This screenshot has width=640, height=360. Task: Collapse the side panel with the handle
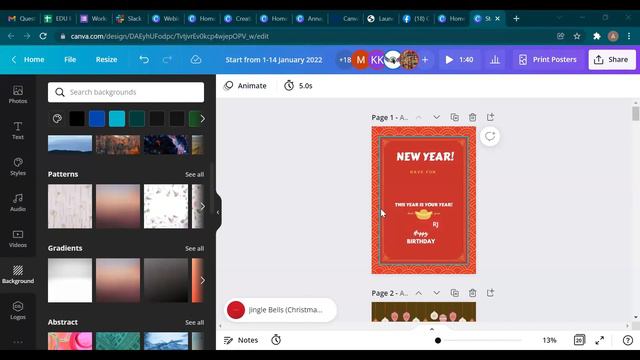(218, 212)
